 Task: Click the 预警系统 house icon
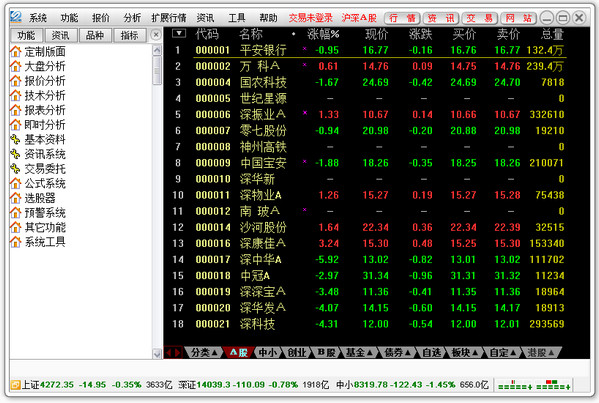coord(16,213)
